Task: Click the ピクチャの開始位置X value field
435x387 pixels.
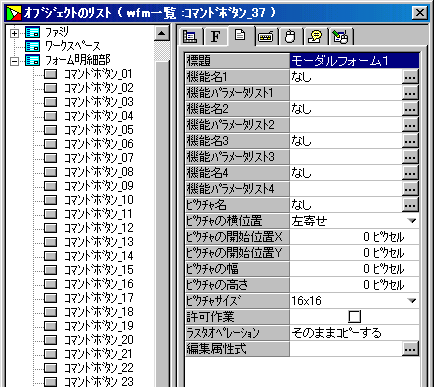Action: pyautogui.click(x=354, y=237)
